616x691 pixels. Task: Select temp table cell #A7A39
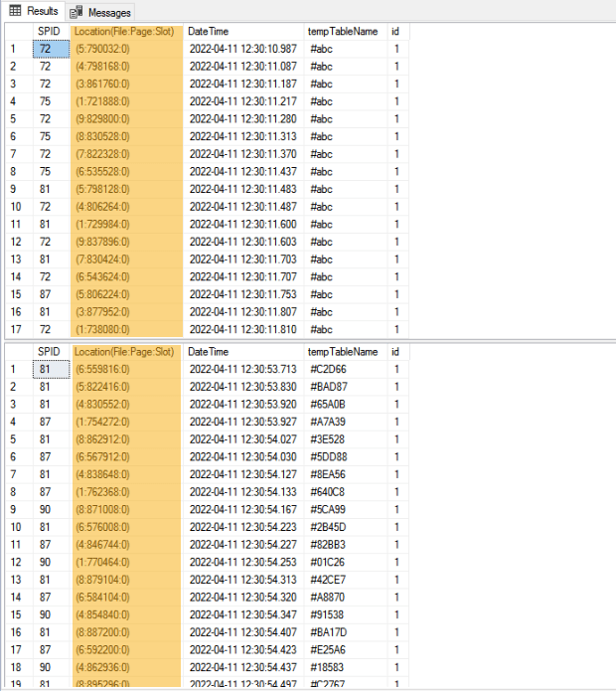click(345, 422)
